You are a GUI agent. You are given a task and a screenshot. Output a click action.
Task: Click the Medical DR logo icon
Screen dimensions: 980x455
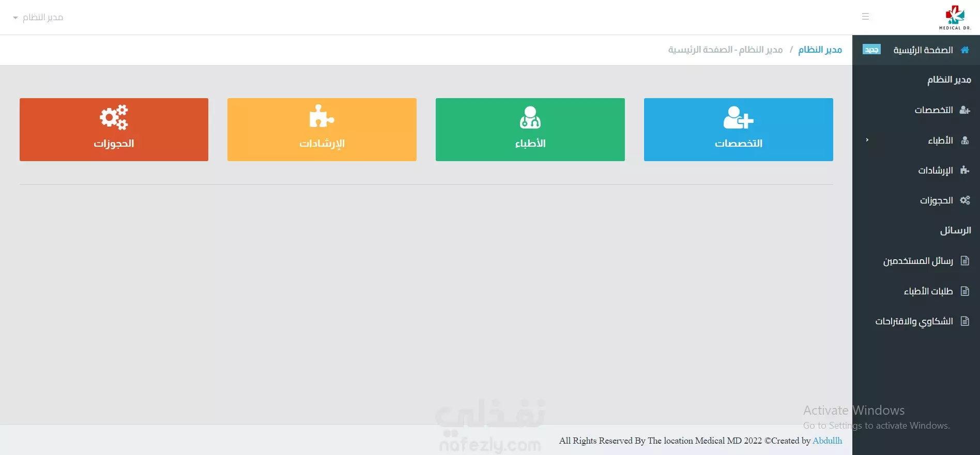click(x=955, y=17)
